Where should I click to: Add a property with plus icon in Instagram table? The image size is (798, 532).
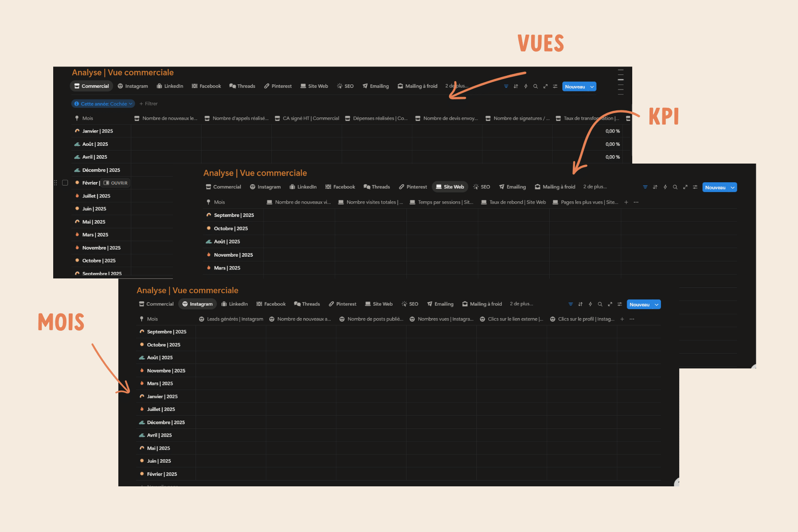pos(622,319)
